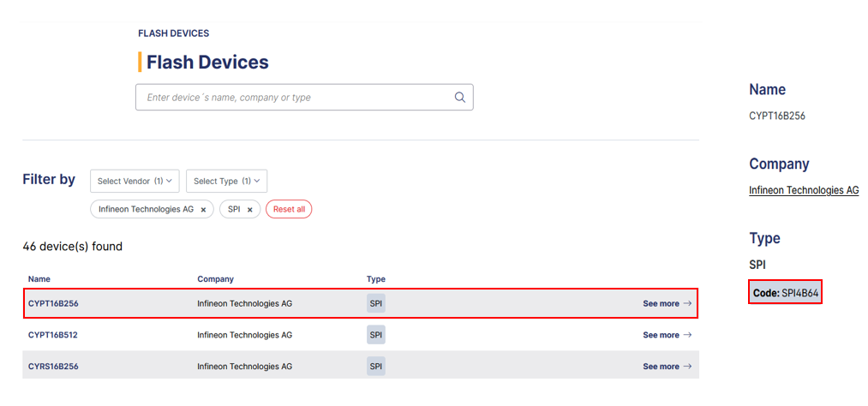Click the SPI badge in CYPT16B512 row

(375, 335)
